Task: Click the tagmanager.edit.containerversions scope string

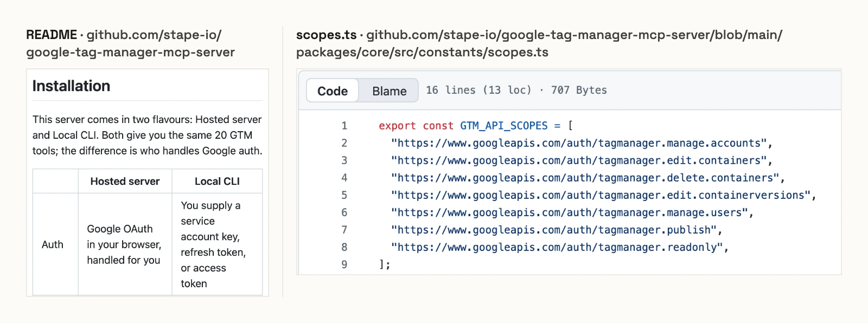Action: (601, 195)
